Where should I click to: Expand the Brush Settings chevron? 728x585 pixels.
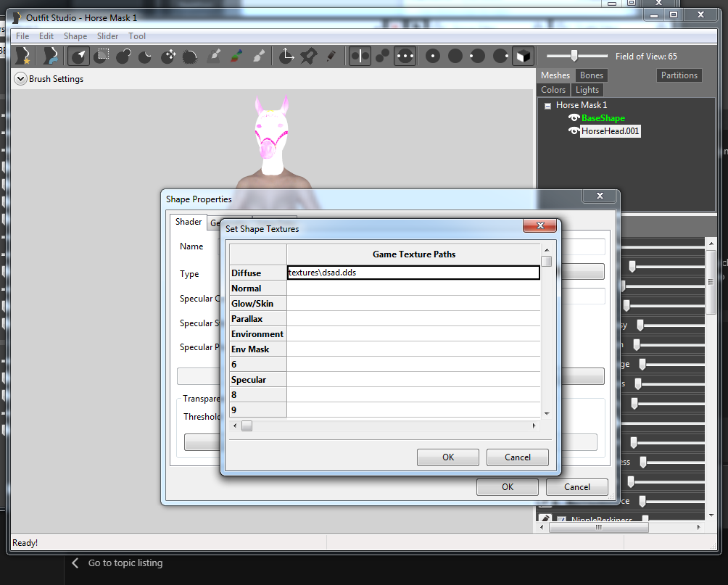pyautogui.click(x=20, y=79)
